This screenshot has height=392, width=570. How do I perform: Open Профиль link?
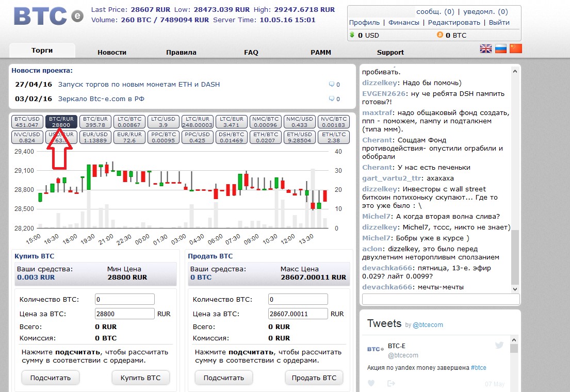364,23
